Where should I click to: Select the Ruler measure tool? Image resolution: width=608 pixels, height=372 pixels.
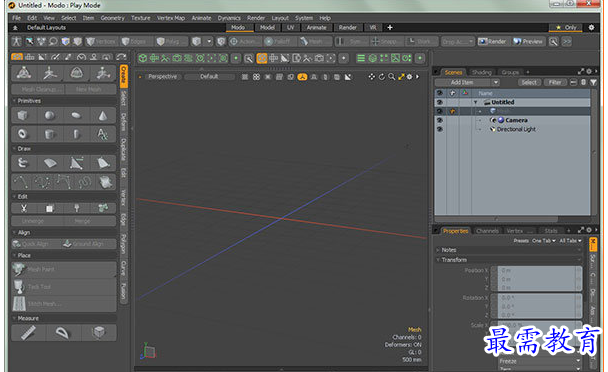[x=28, y=332]
